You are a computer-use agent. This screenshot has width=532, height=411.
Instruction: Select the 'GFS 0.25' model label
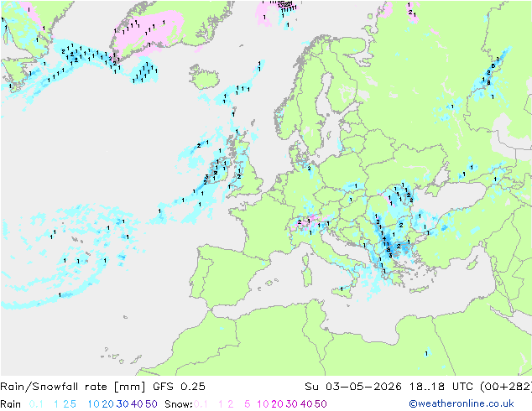179,386
